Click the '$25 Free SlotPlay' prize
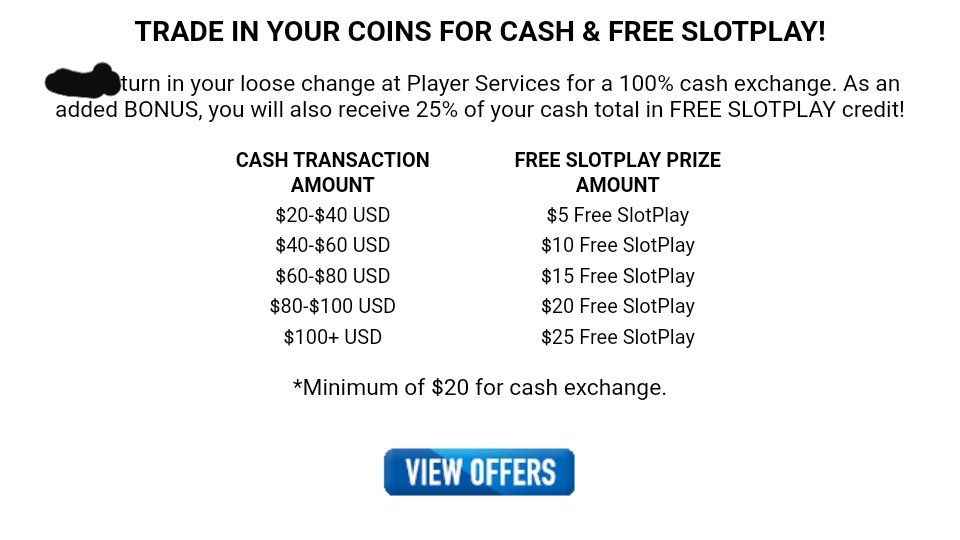 pos(617,337)
